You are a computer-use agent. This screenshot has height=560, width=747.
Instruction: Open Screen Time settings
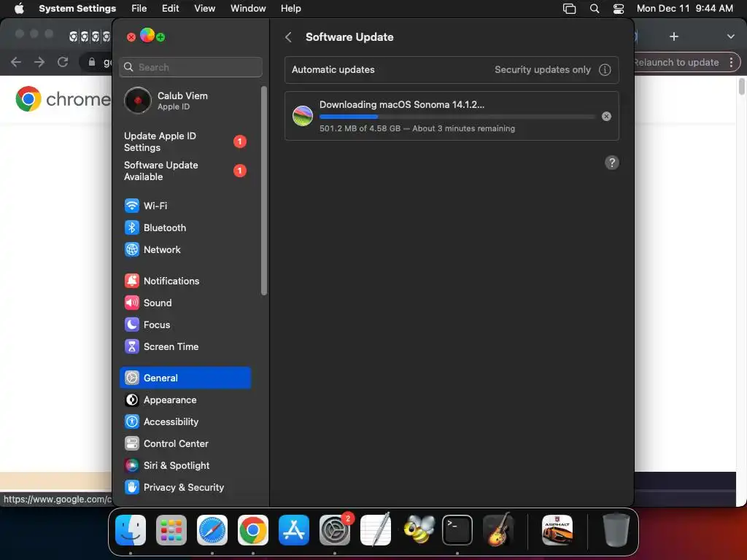click(x=185, y=346)
